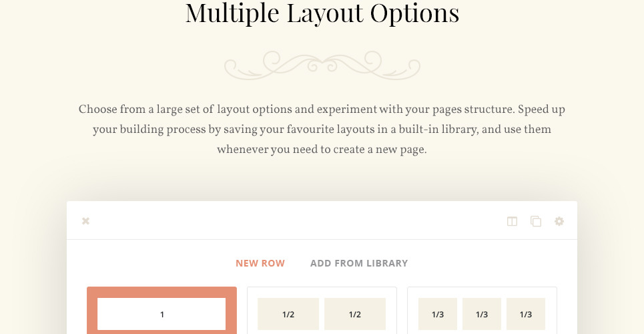
Task: Click the orange border of selected layout
Action: coord(91,313)
